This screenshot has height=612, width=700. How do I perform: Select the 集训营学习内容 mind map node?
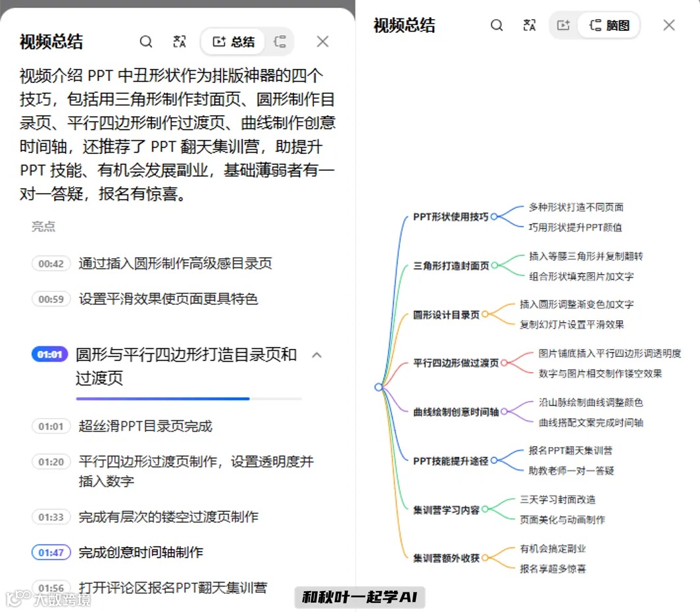pyautogui.click(x=446, y=509)
